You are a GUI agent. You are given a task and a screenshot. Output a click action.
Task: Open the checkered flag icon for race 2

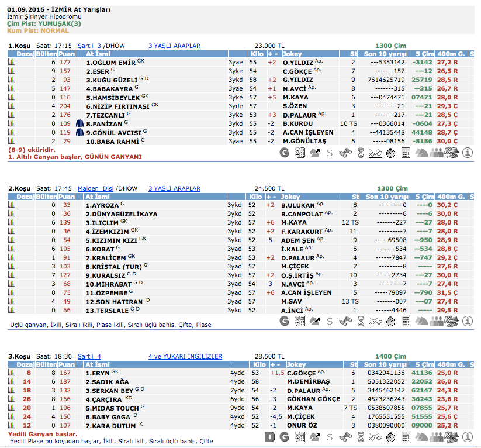click(452, 321)
